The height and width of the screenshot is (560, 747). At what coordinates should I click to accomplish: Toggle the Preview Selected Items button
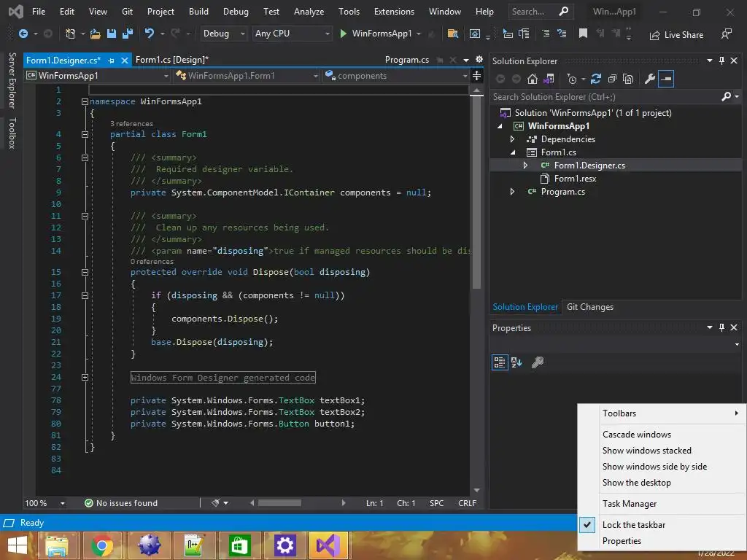[x=666, y=79]
